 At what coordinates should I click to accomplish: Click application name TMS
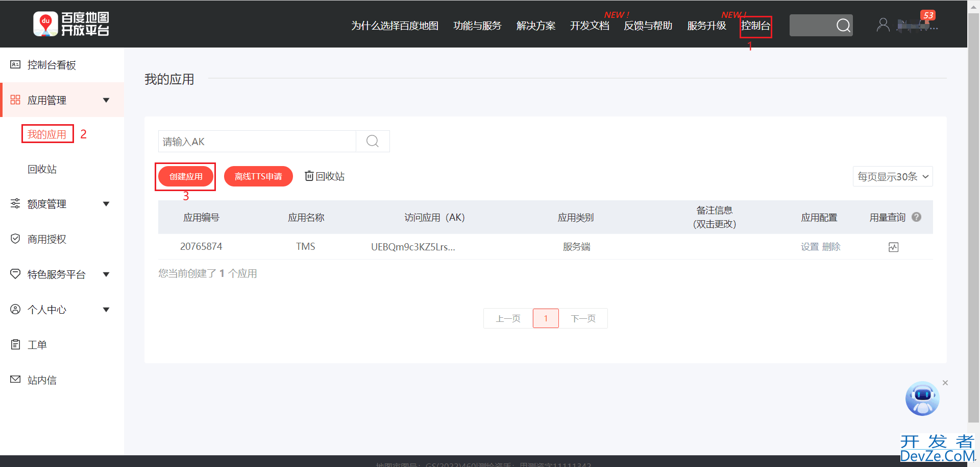click(306, 246)
